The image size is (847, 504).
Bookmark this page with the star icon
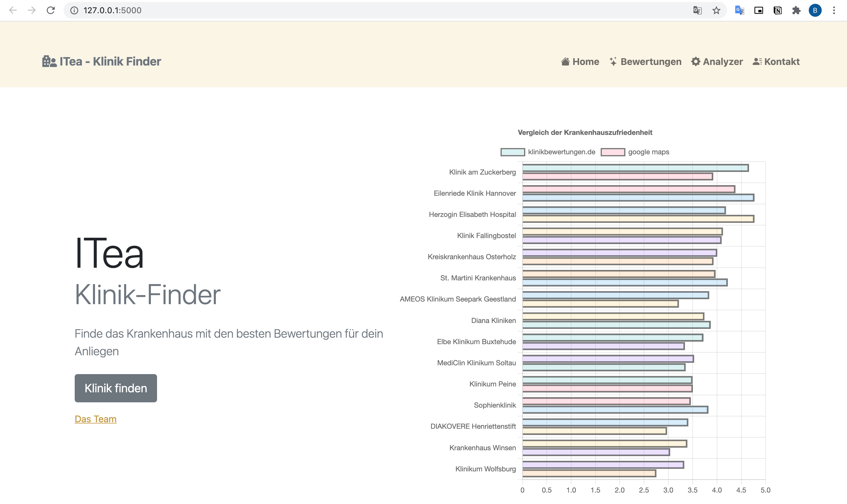click(716, 11)
